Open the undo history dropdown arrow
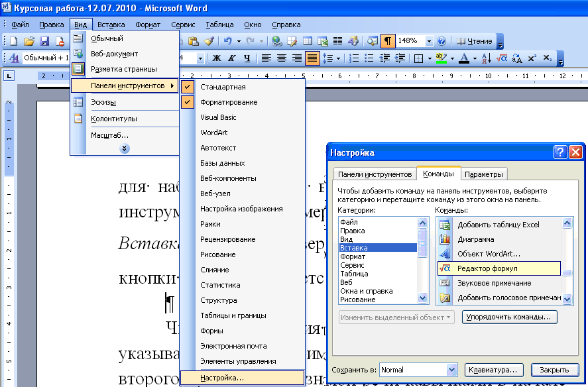The image size is (588, 387). pos(239,41)
